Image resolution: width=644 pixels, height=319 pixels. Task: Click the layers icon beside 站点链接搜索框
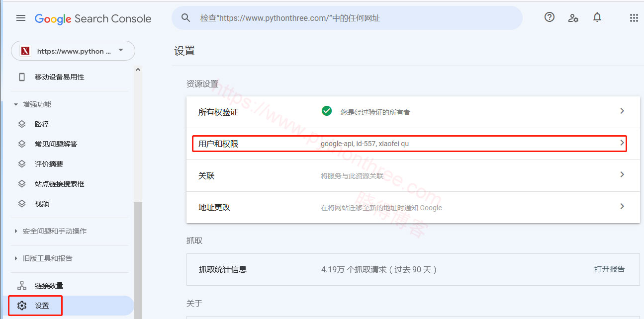(22, 184)
